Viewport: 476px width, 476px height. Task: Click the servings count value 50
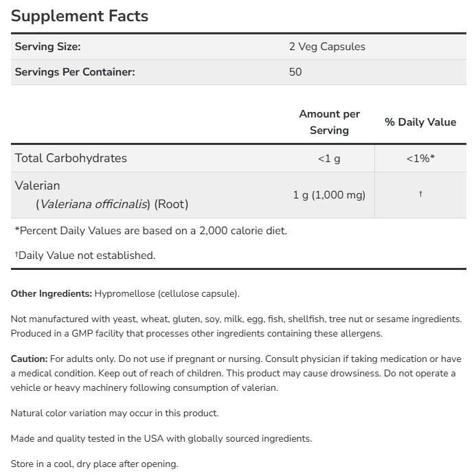pyautogui.click(x=295, y=71)
